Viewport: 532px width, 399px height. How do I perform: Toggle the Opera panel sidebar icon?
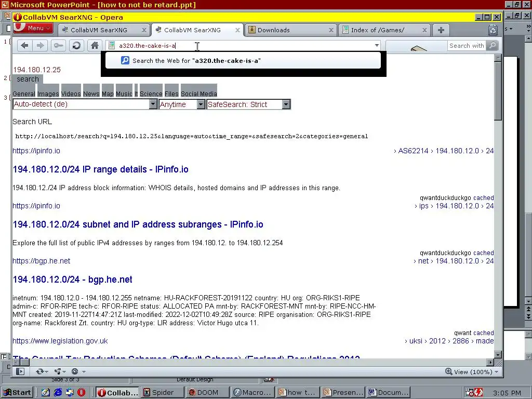coord(20,371)
